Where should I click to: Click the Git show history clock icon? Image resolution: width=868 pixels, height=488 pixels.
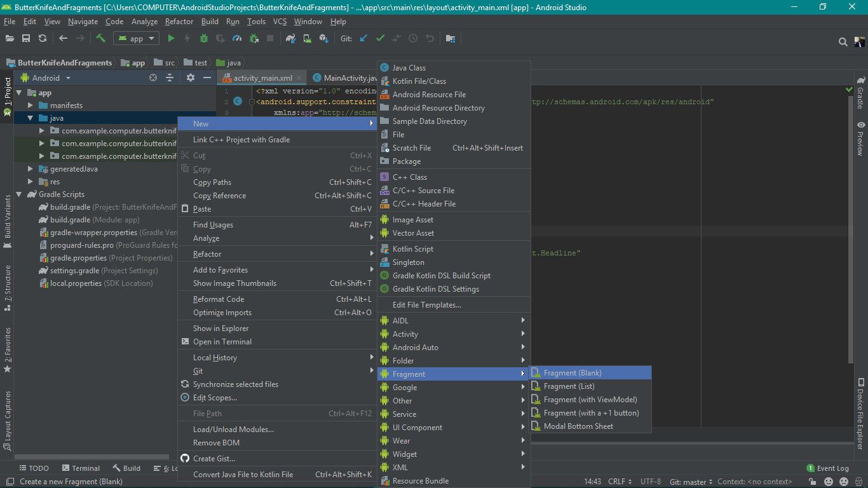click(413, 38)
